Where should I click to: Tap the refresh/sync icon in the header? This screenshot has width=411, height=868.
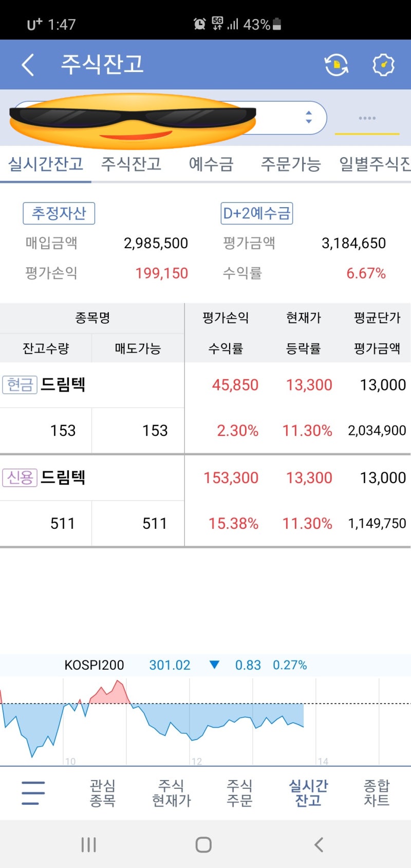337,64
